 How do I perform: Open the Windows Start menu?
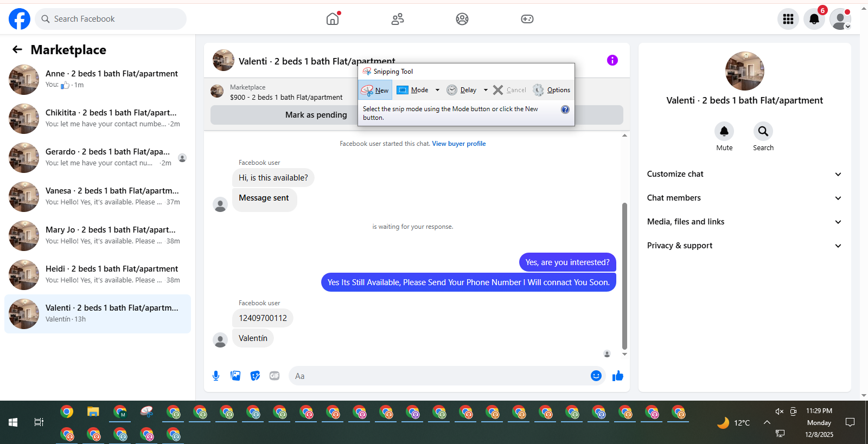tap(13, 422)
